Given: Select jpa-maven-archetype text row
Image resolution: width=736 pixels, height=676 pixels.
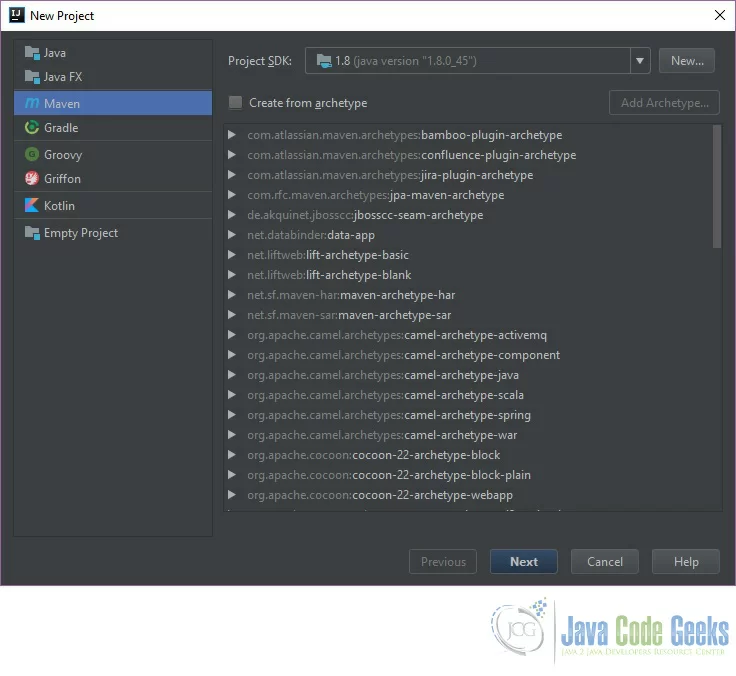Looking at the screenshot, I should tap(376, 194).
